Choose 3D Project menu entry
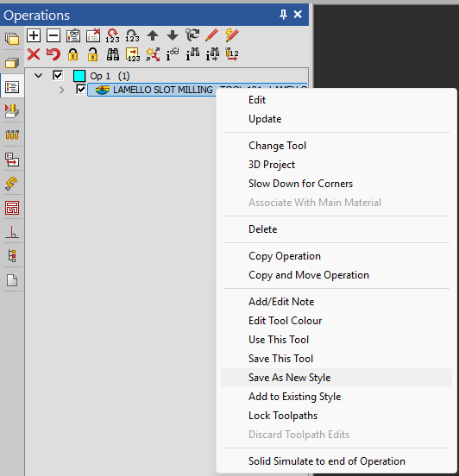Viewport: 459px width, 476px height. point(336,165)
